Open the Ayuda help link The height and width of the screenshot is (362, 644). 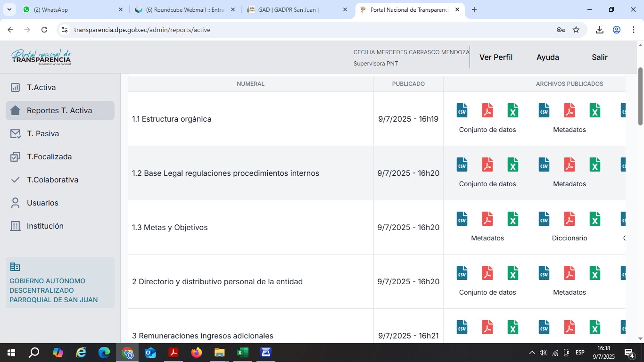tap(547, 57)
